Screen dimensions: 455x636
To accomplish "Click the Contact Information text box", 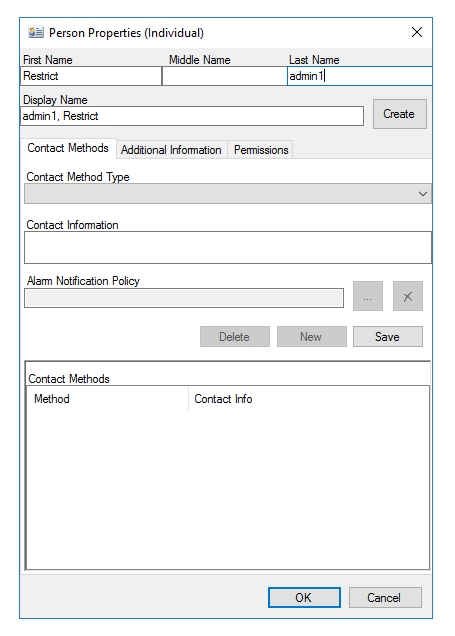I will [x=228, y=247].
